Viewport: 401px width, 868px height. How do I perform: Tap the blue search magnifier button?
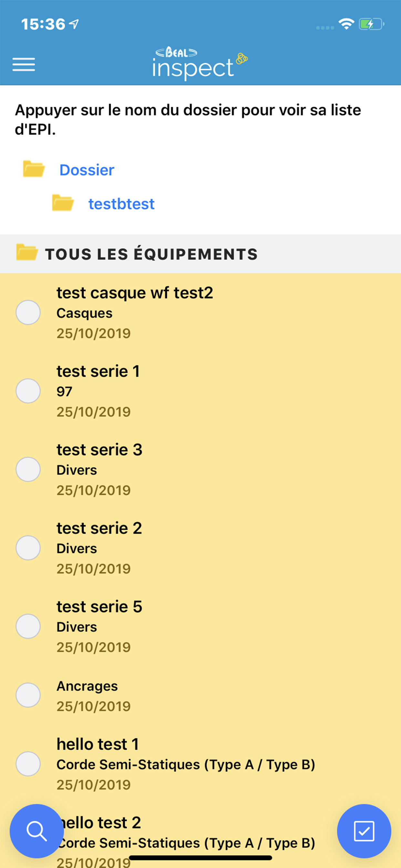tap(36, 831)
